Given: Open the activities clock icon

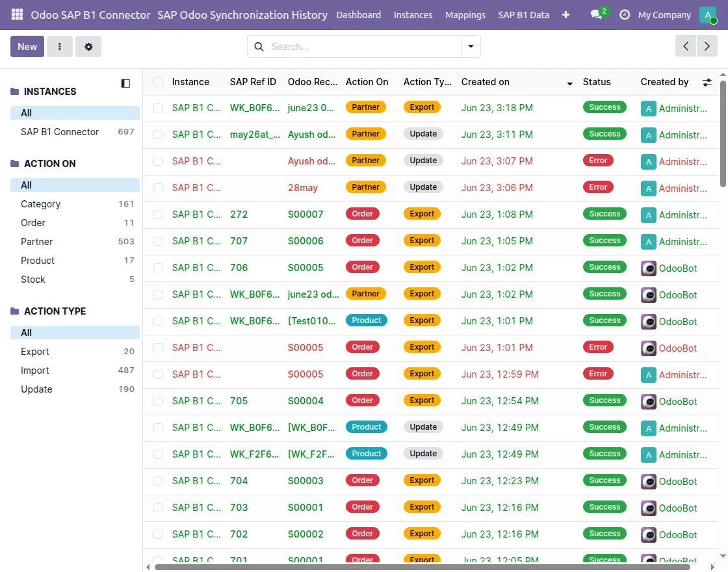Looking at the screenshot, I should [625, 15].
